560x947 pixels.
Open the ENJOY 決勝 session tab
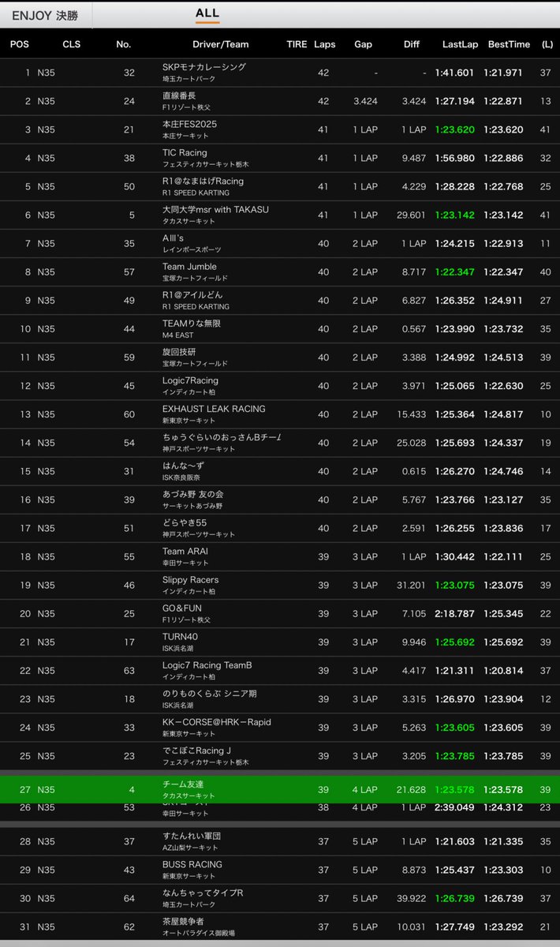[x=45, y=16]
